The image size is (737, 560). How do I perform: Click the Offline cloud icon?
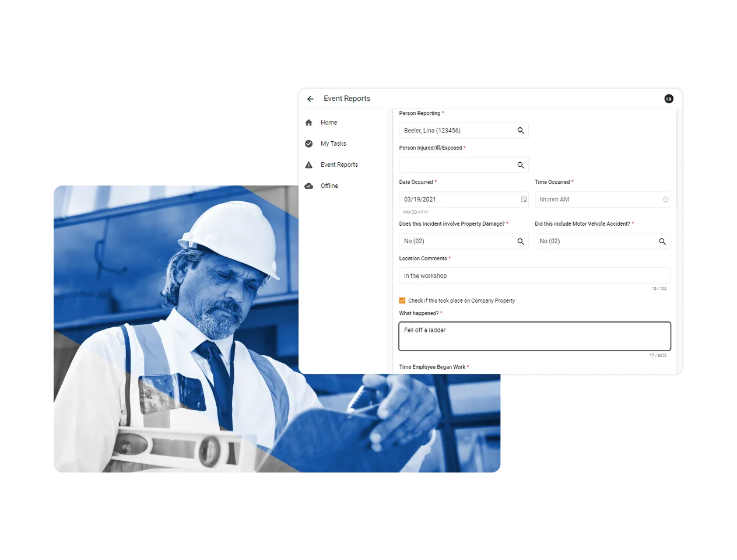click(x=309, y=185)
